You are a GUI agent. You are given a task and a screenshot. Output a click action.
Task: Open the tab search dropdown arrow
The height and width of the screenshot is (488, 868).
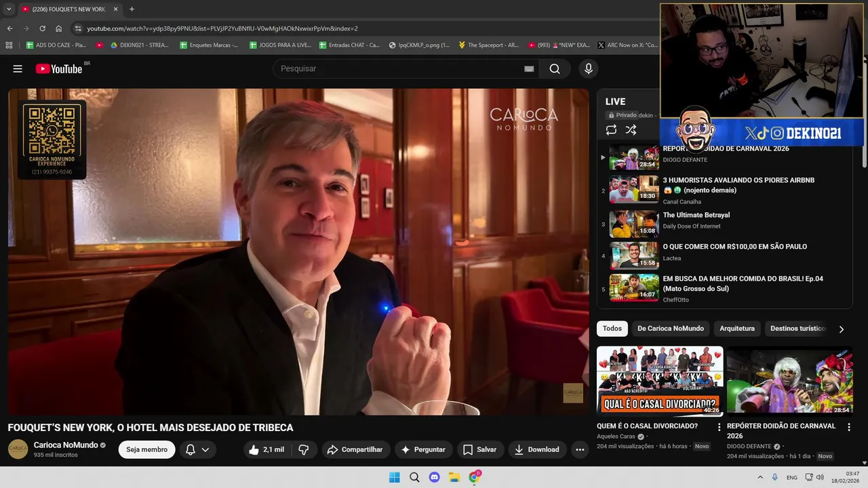click(8, 9)
